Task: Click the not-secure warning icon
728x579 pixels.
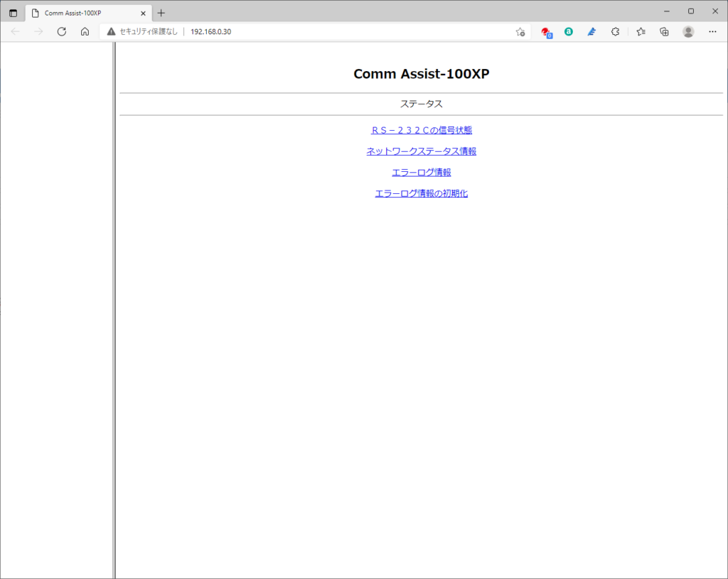Action: click(111, 31)
